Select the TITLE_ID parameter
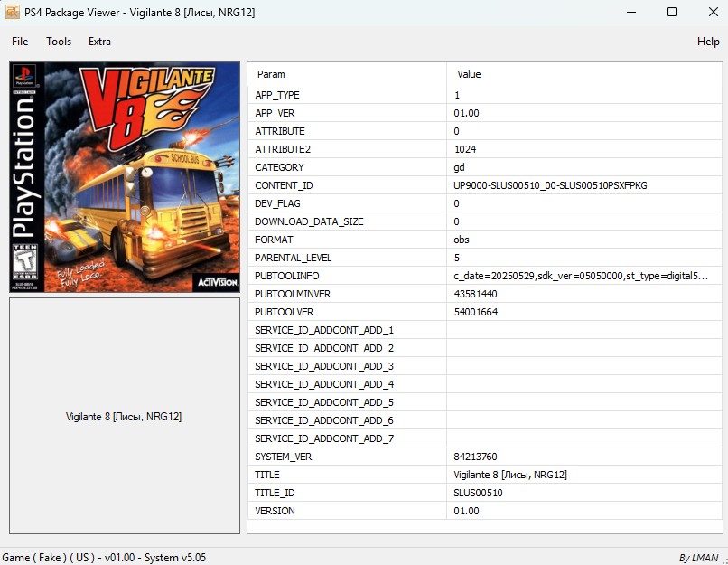The image size is (728, 565). (x=275, y=493)
